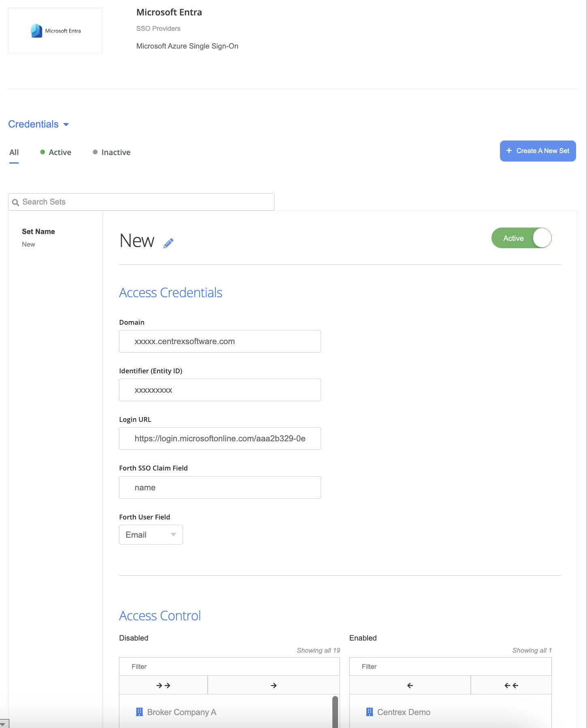587x728 pixels.
Task: Click the Create A New Set button
Action: click(x=538, y=151)
